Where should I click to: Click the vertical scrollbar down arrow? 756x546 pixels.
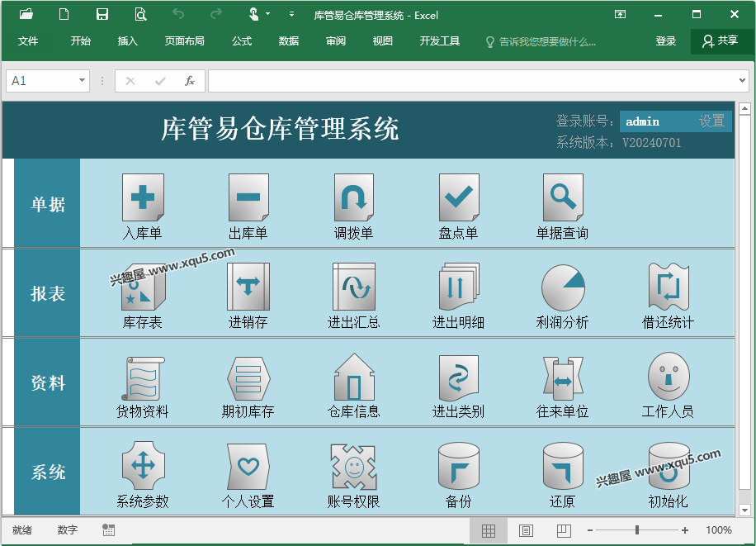744,510
